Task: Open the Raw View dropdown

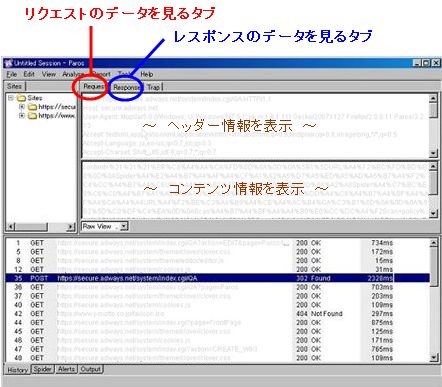Action: coord(124,226)
